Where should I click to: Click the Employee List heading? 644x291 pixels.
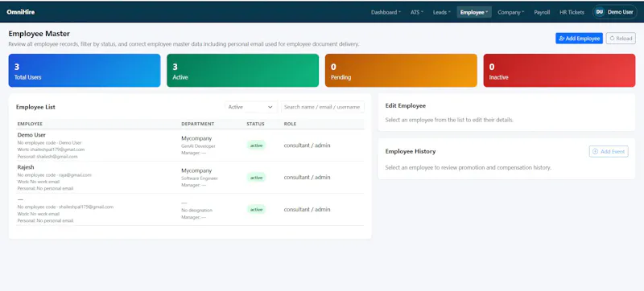[x=35, y=107]
